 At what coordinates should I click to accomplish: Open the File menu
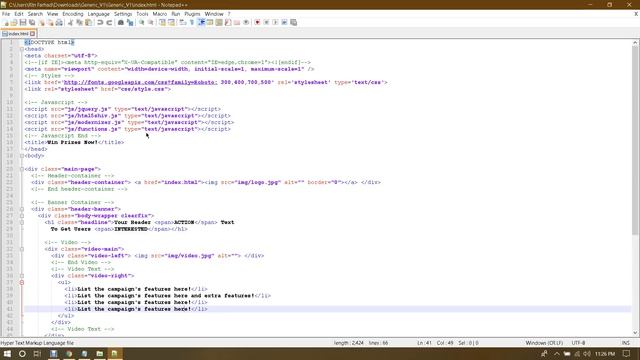click(x=6, y=14)
